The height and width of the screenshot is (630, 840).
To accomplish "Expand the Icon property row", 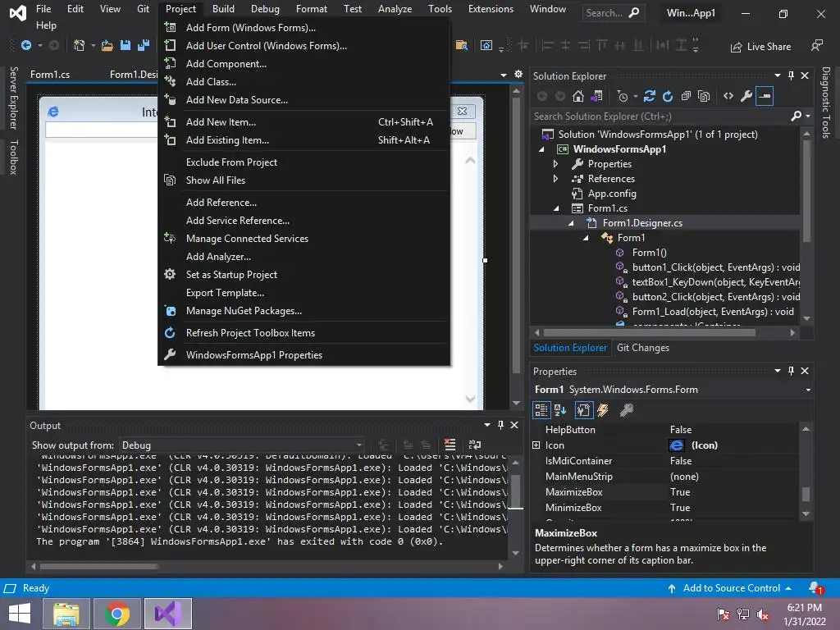I will (536, 445).
